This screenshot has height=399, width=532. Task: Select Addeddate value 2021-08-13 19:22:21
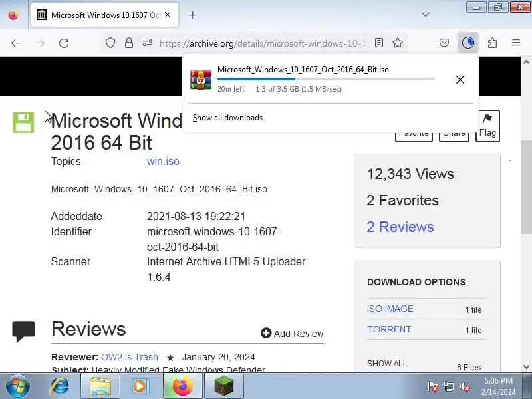click(x=196, y=217)
